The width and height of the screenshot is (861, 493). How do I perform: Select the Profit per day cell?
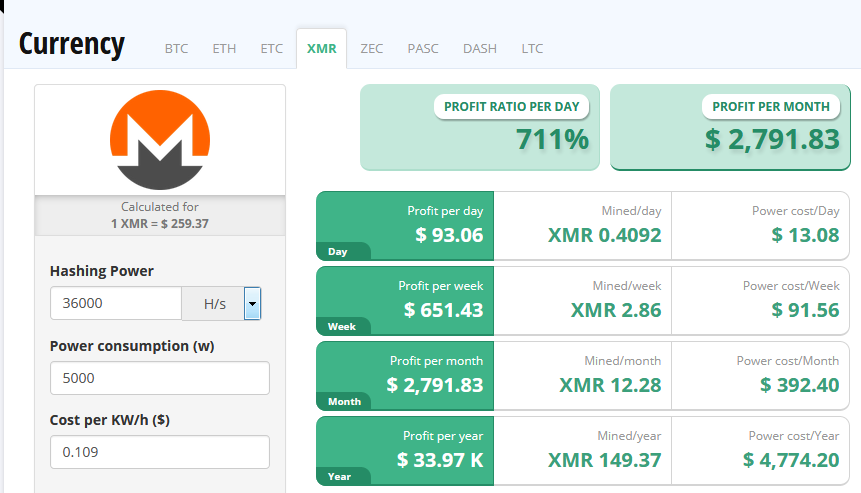tap(405, 226)
